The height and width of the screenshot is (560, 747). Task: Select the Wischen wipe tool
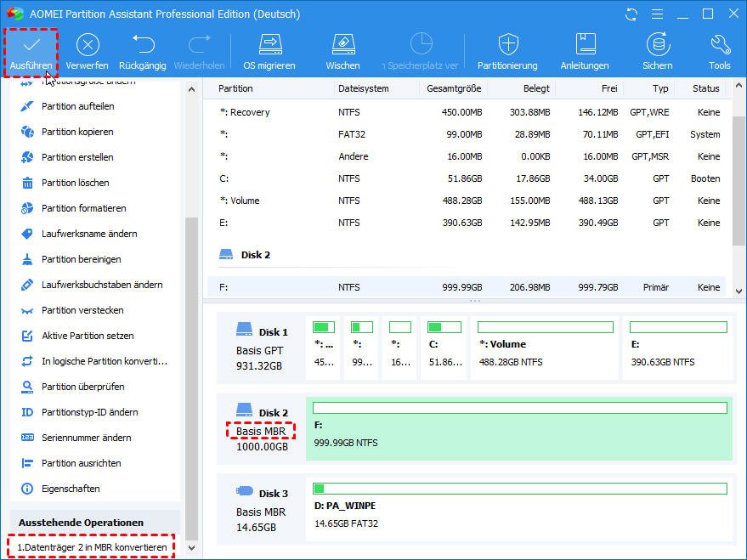click(342, 44)
